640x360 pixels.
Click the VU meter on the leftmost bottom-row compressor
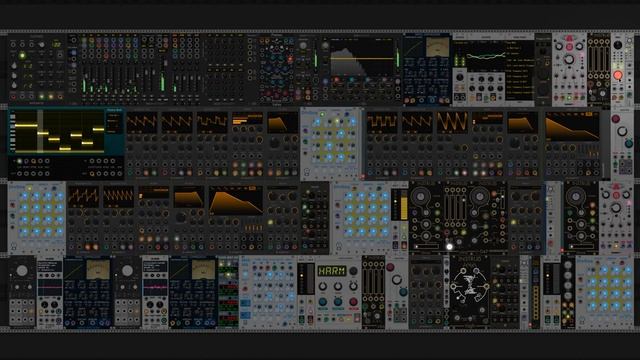pos(98,270)
